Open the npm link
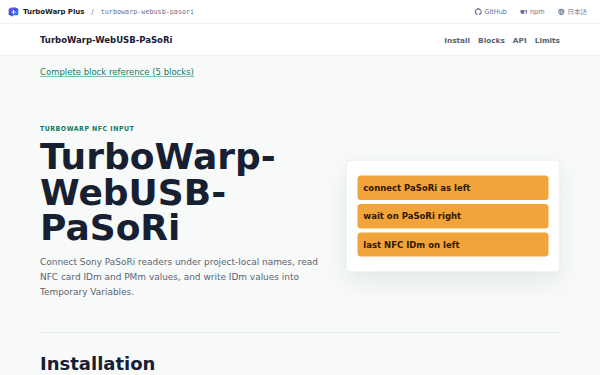This screenshot has width=600, height=375. [x=532, y=12]
